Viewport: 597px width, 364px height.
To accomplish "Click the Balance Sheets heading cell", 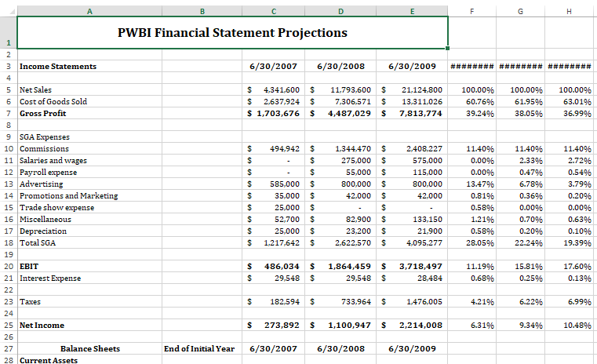I will point(90,349).
